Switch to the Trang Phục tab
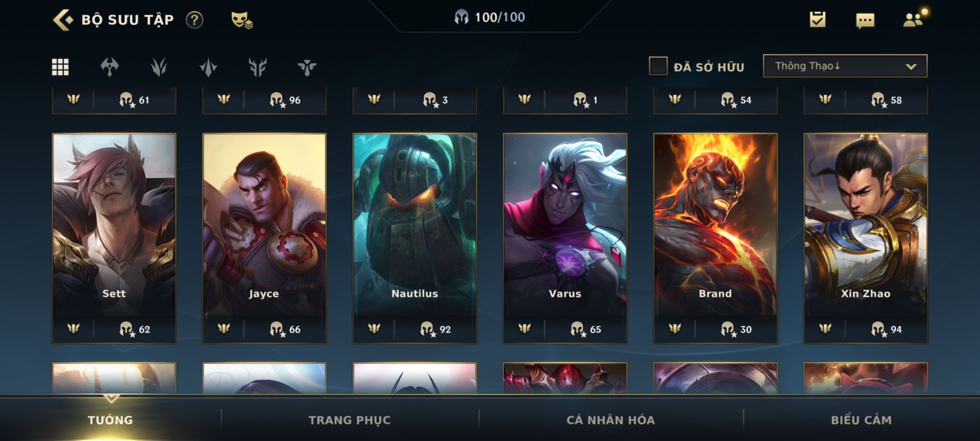The width and height of the screenshot is (980, 441). (x=350, y=420)
